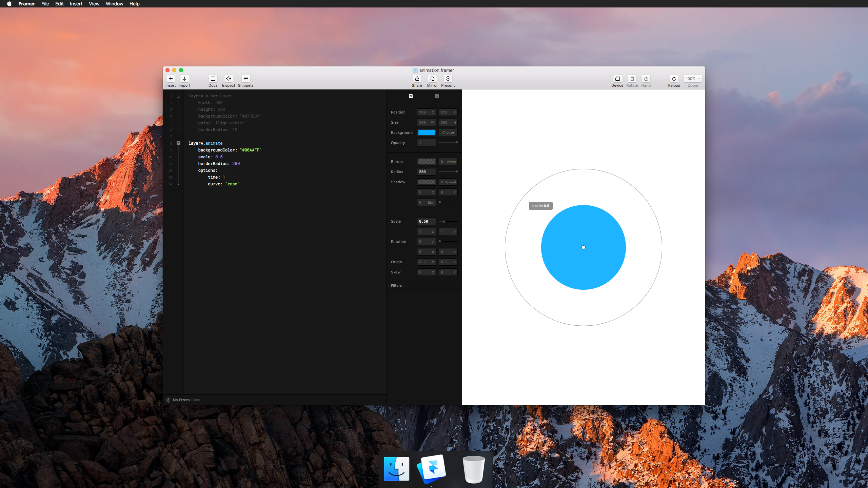Click the Inspect target icon
The width and height of the screenshot is (868, 488).
point(229,79)
